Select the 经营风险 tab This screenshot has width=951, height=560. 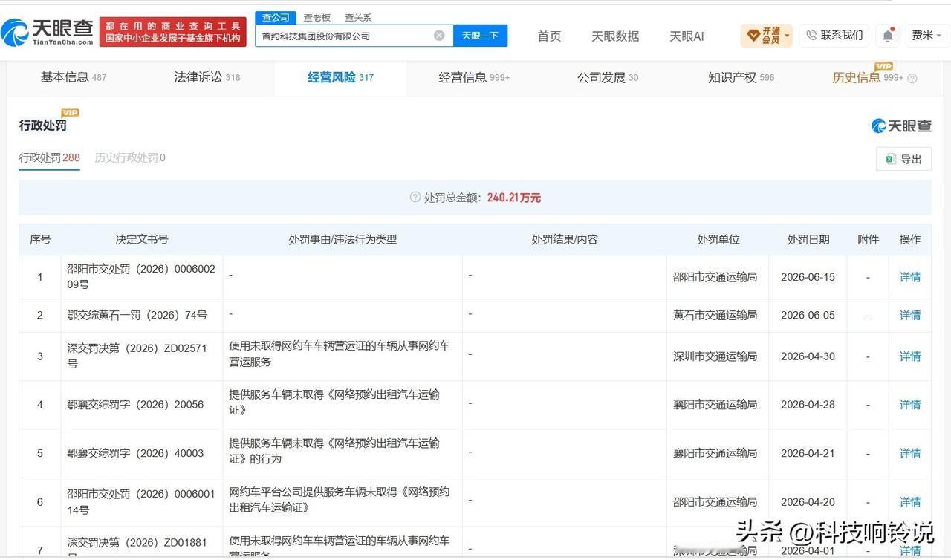(x=341, y=77)
